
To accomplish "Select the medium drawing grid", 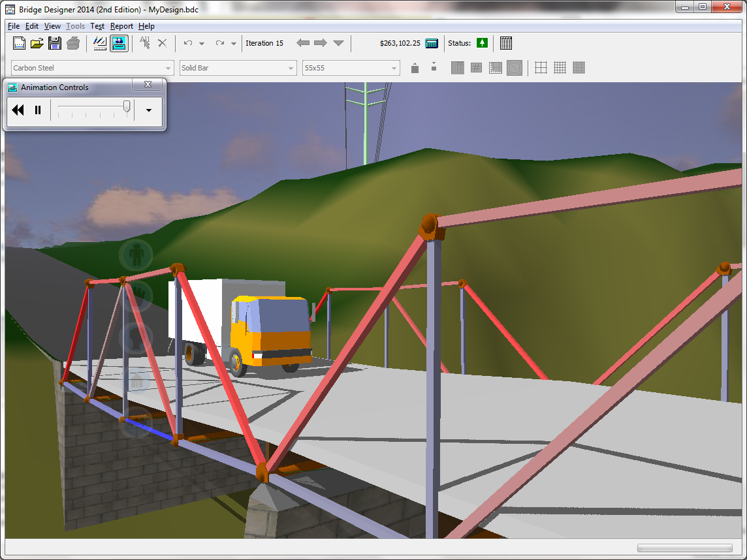I will (x=560, y=68).
